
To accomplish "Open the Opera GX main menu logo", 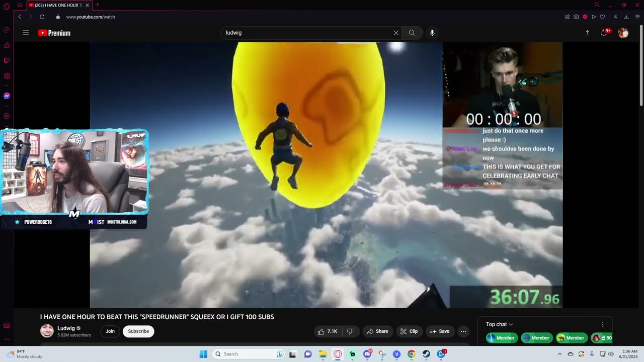I will pyautogui.click(x=7, y=6).
